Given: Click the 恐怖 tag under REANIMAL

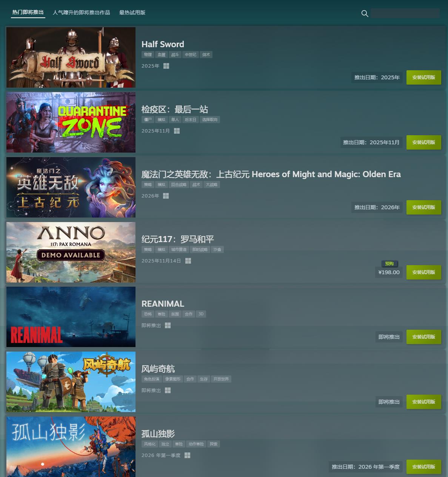Looking at the screenshot, I should point(148,314).
